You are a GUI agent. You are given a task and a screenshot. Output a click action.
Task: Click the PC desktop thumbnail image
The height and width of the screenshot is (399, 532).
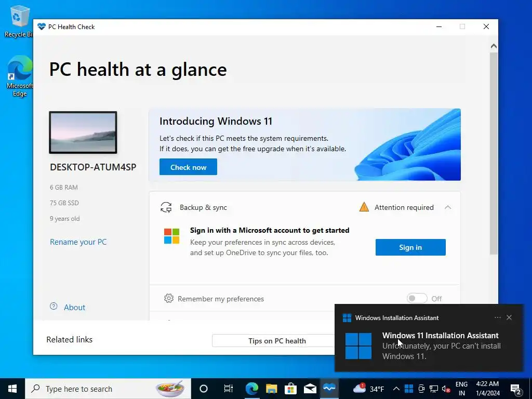coord(83,132)
